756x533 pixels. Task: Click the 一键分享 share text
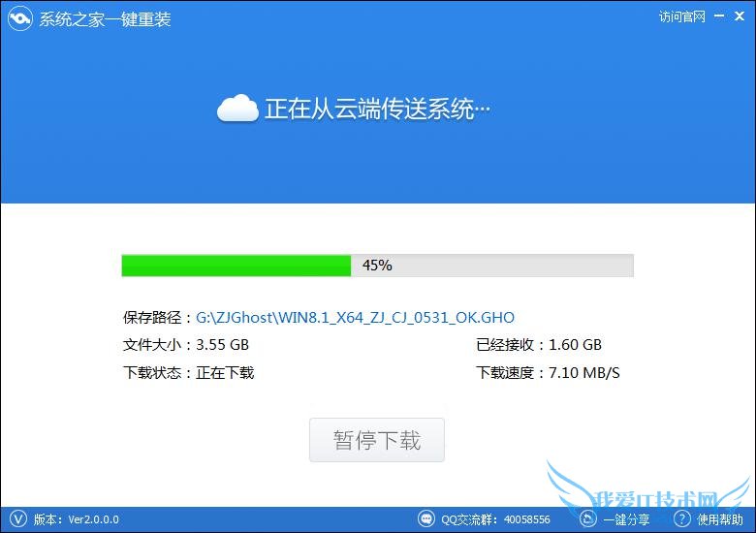(626, 519)
